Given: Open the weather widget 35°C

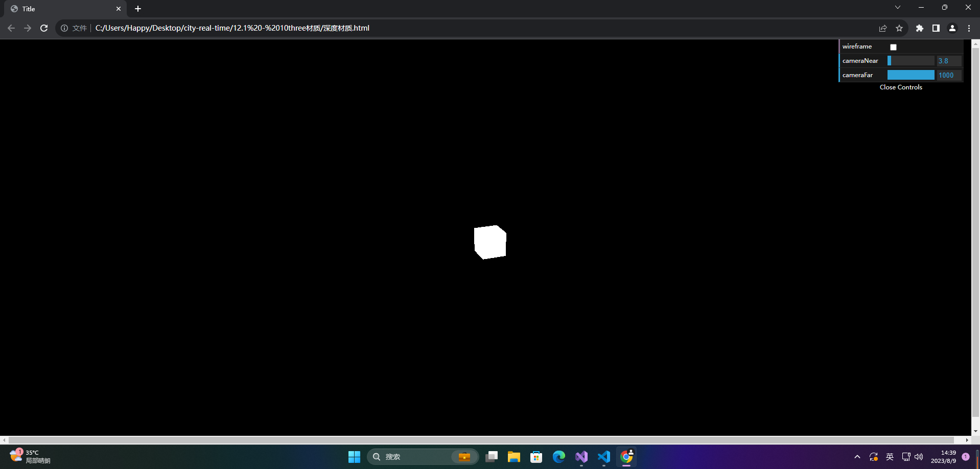Looking at the screenshot, I should pyautogui.click(x=31, y=456).
